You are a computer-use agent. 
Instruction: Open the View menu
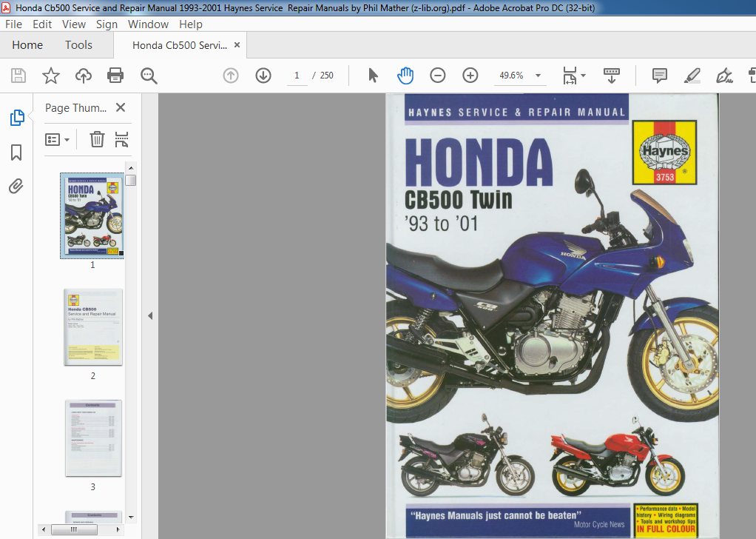click(x=74, y=24)
